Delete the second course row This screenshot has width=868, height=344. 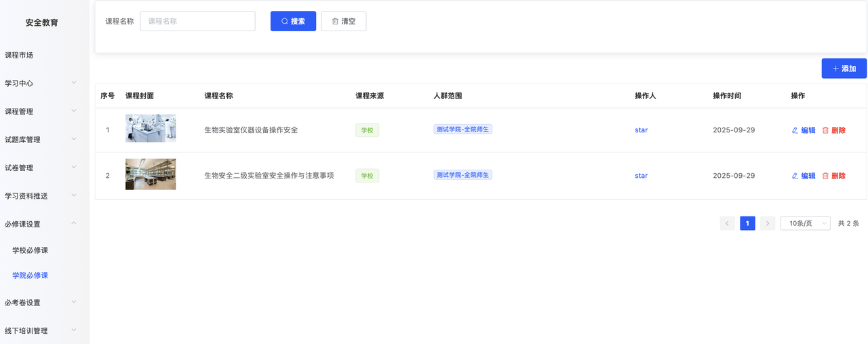[833, 176]
